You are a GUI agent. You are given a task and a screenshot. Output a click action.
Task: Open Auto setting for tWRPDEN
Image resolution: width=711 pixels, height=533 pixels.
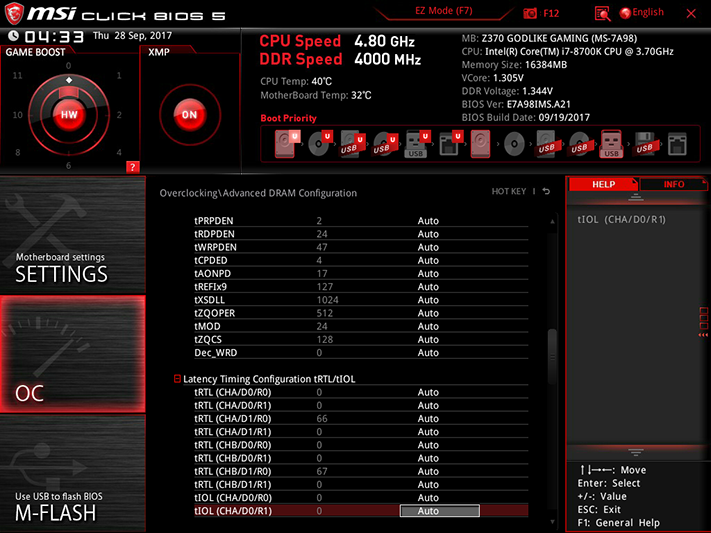tap(428, 247)
